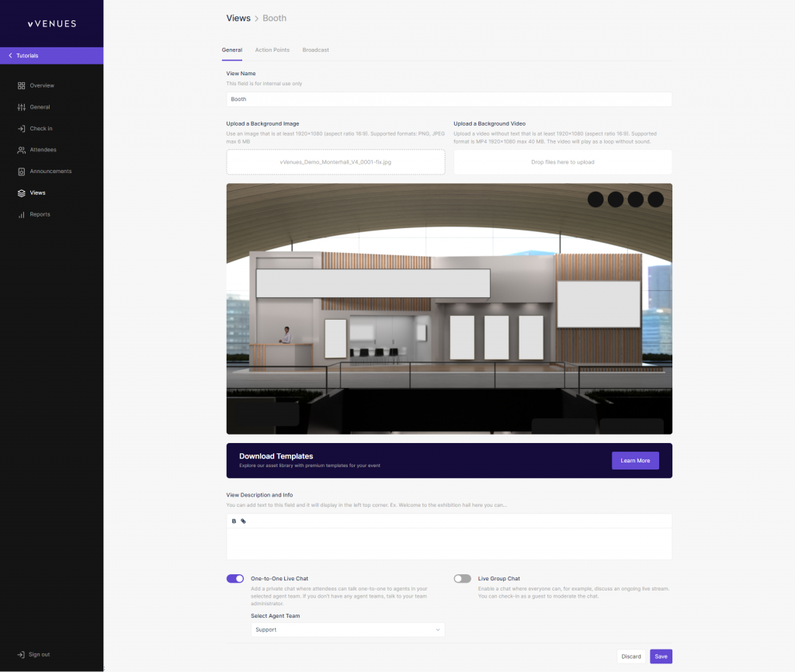This screenshot has height=672, width=795.
Task: Open the Overview grid icon in sidebar
Action: pyautogui.click(x=22, y=85)
